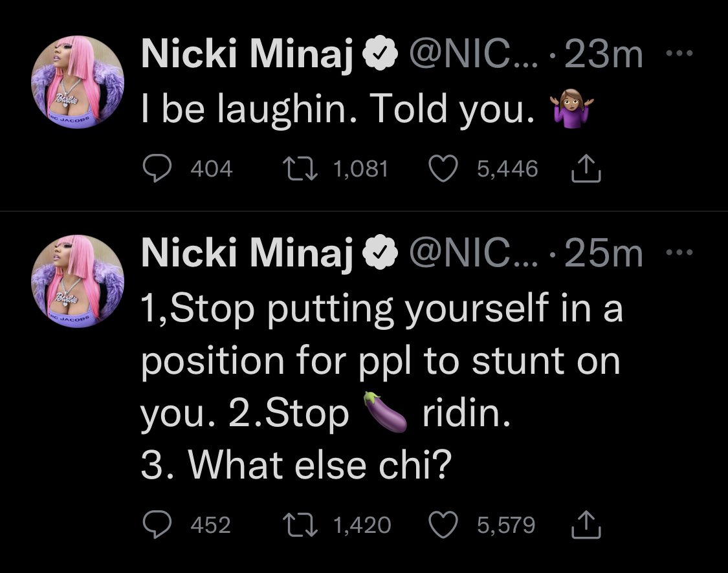
Task: Click the 23m timestamp
Action: click(x=603, y=56)
